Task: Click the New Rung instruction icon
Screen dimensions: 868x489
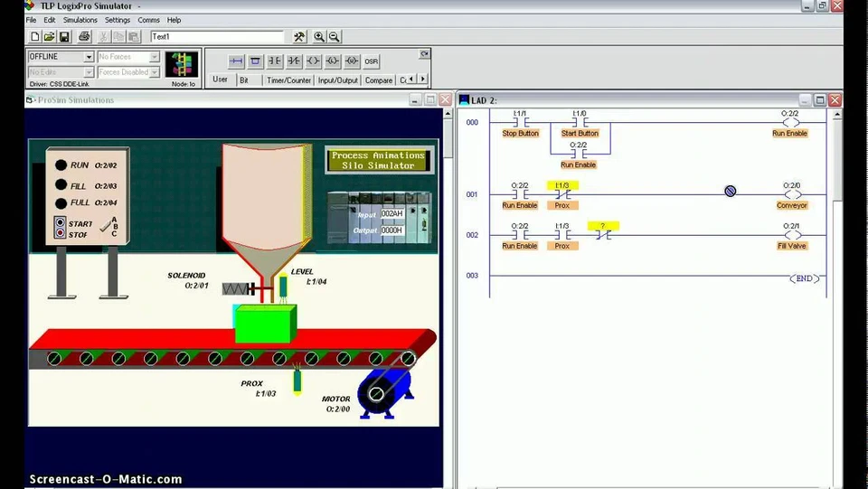Action: [236, 61]
